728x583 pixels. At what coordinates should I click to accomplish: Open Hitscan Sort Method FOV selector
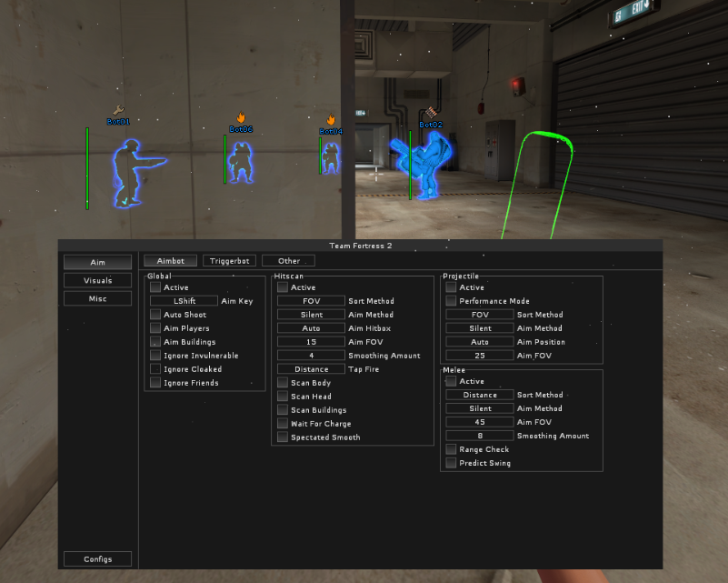tap(311, 301)
